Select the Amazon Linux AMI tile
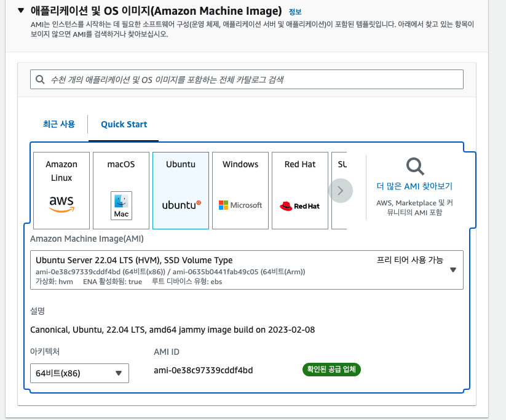The image size is (506, 420). coord(61,191)
